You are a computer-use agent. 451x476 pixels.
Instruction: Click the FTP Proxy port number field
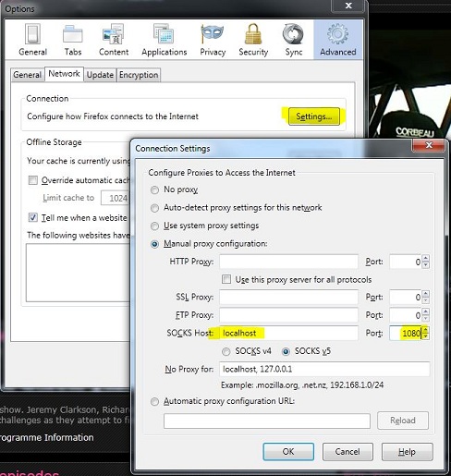(406, 315)
